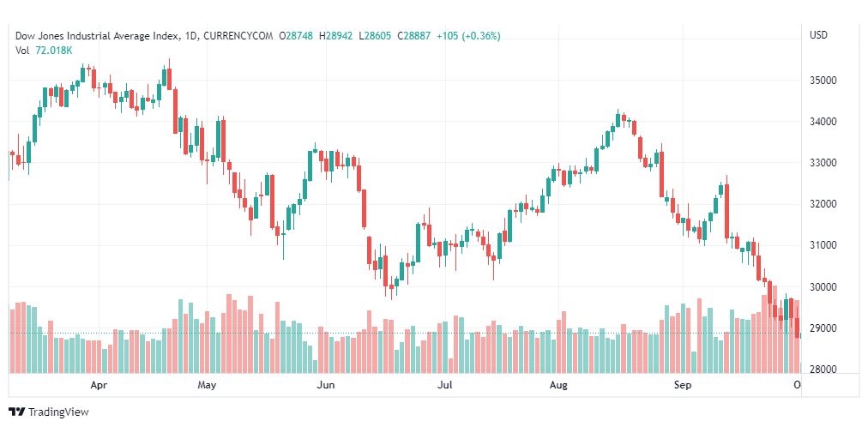The width and height of the screenshot is (868, 427).
Task: Open the TradingView text link
Action: tap(58, 412)
